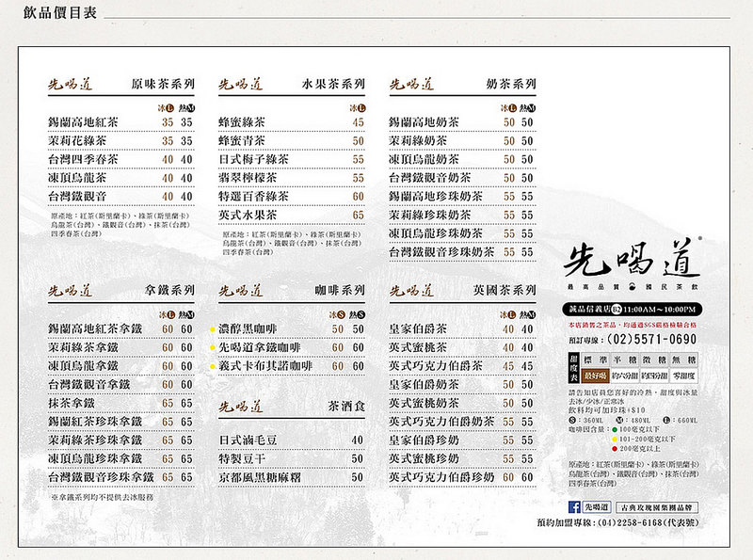Click the 英國茶系列 section heading
753x560 pixels.
coord(505,291)
